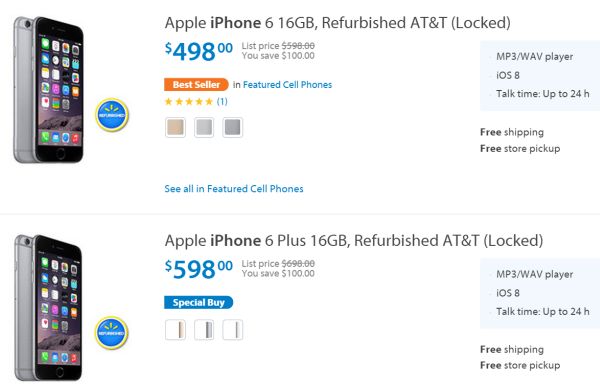This screenshot has width=600, height=386.
Task: Open Apple iPhone 6 16GB title link
Action: 338,23
